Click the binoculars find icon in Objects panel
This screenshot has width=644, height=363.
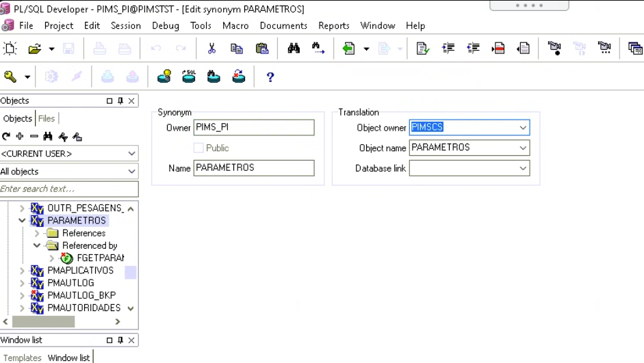pyautogui.click(x=48, y=136)
